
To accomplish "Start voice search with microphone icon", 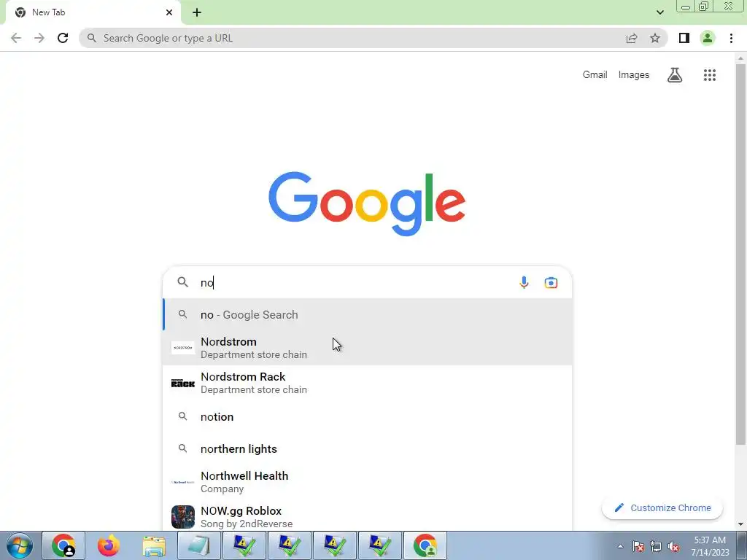I will (x=524, y=282).
